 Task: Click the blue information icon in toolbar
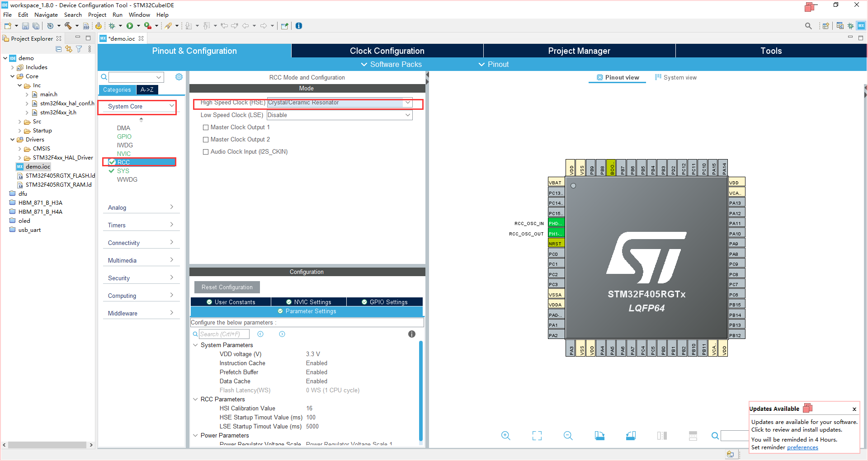point(299,26)
